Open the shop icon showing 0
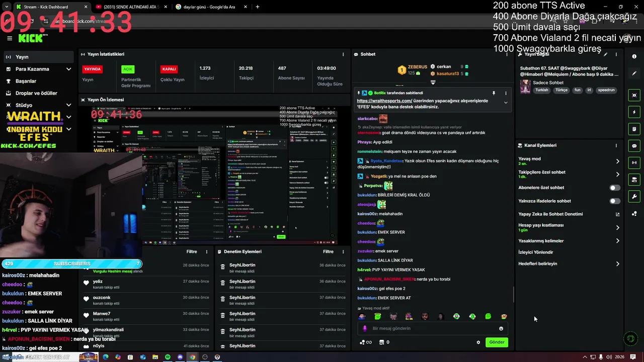This screenshot has height=362, width=644. 384,342
